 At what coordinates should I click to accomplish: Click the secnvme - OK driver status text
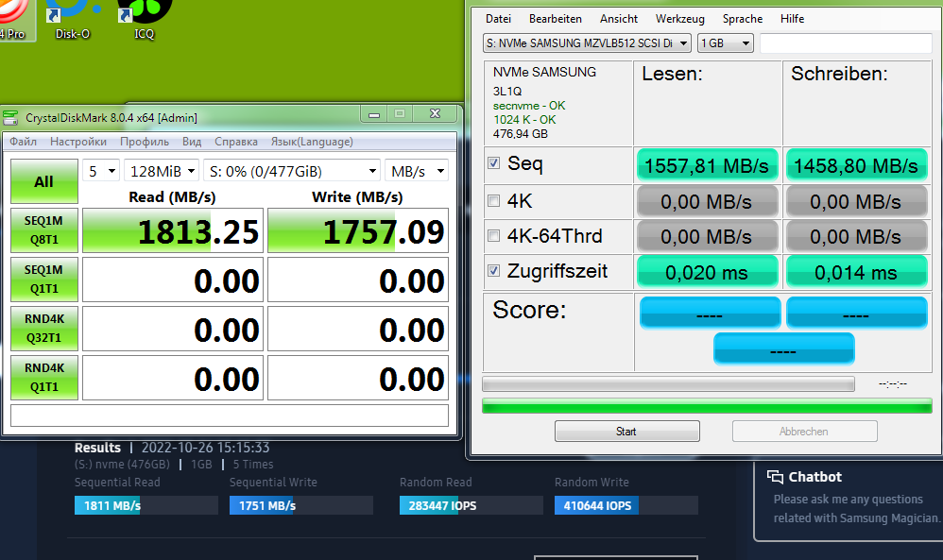[529, 106]
